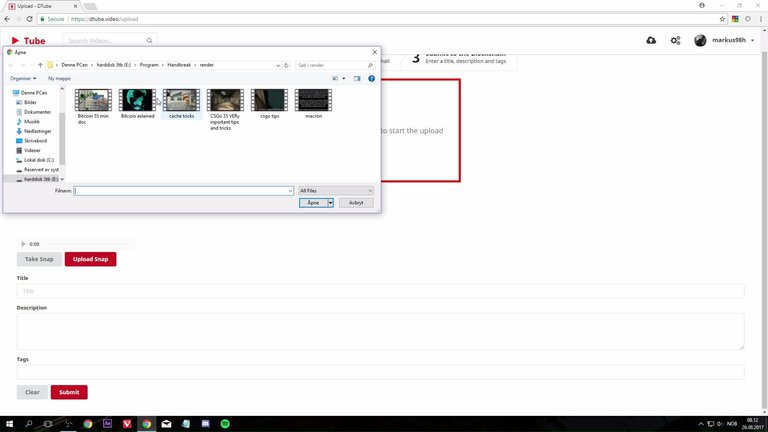The image size is (768, 432).
Task: Reload the page in Chrome
Action: (29, 19)
